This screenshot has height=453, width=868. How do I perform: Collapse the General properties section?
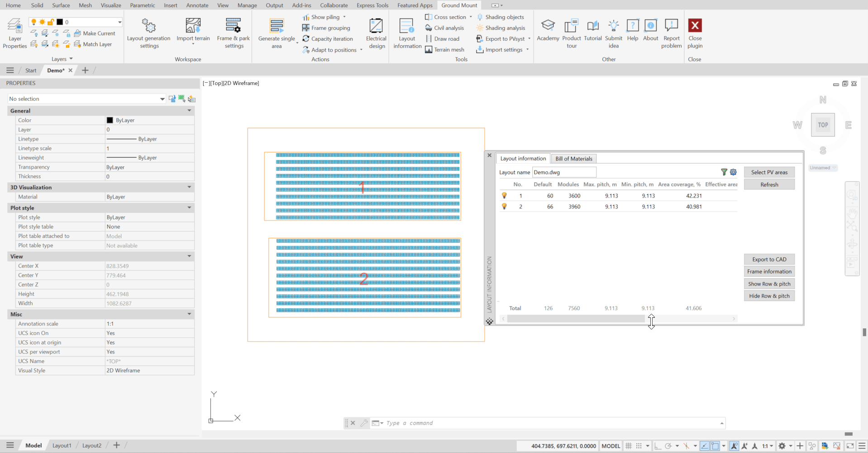[189, 111]
